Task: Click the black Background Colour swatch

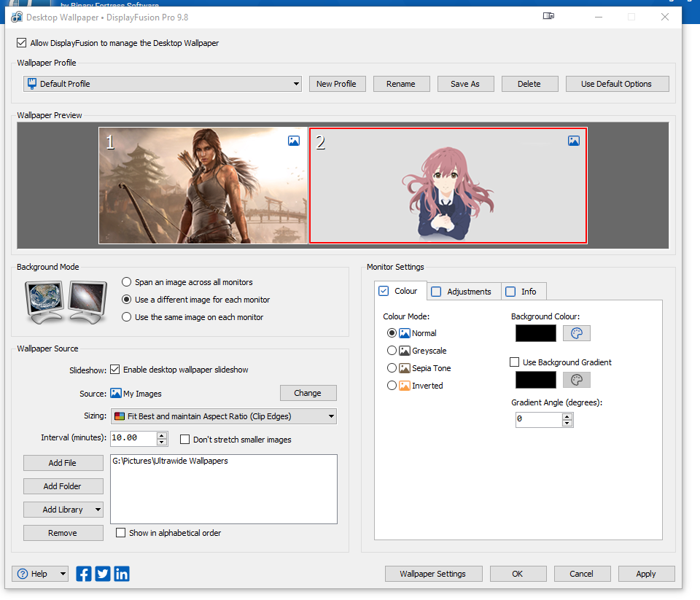Action: click(x=535, y=333)
